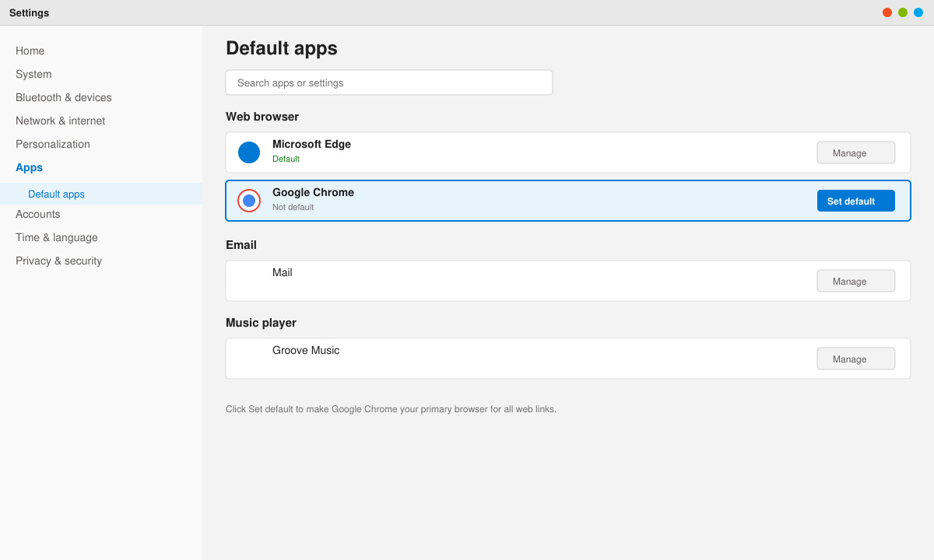Set Google Chrome as default browser
This screenshot has height=560, width=934.
pyautogui.click(x=856, y=201)
